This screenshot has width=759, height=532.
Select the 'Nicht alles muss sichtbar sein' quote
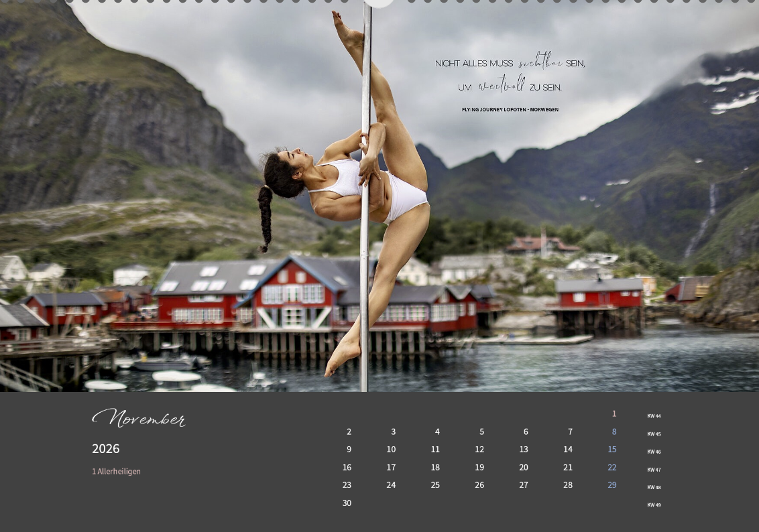(510, 64)
